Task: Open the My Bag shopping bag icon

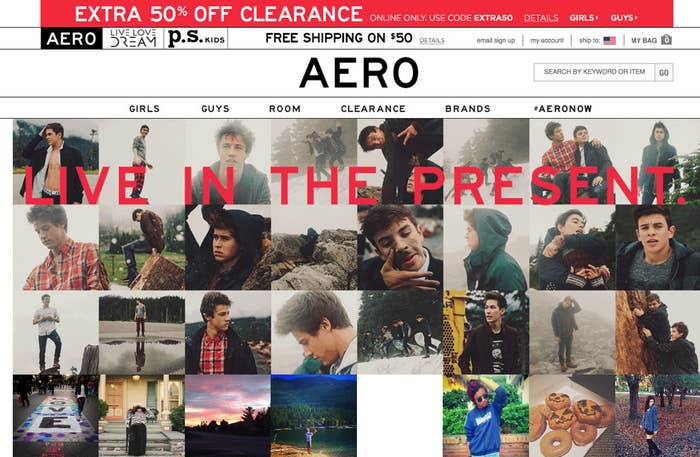Action: pyautogui.click(x=666, y=40)
